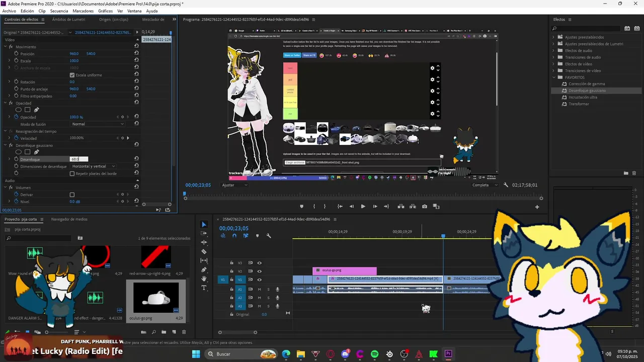Open the Ajustar zoom level dropdown
This screenshot has width=644, height=362.
pos(234,185)
